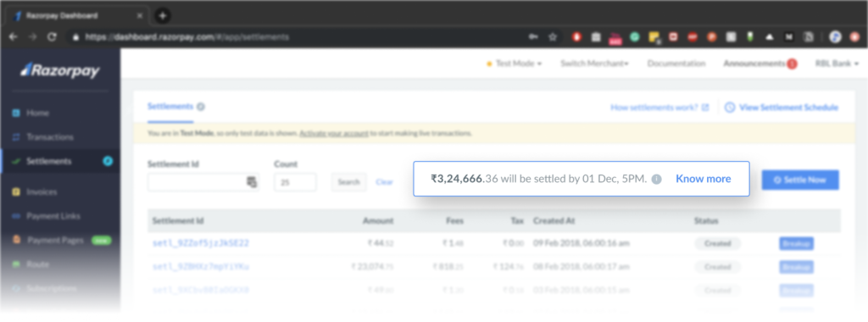
Task: Click the Clear filter link
Action: point(384,182)
